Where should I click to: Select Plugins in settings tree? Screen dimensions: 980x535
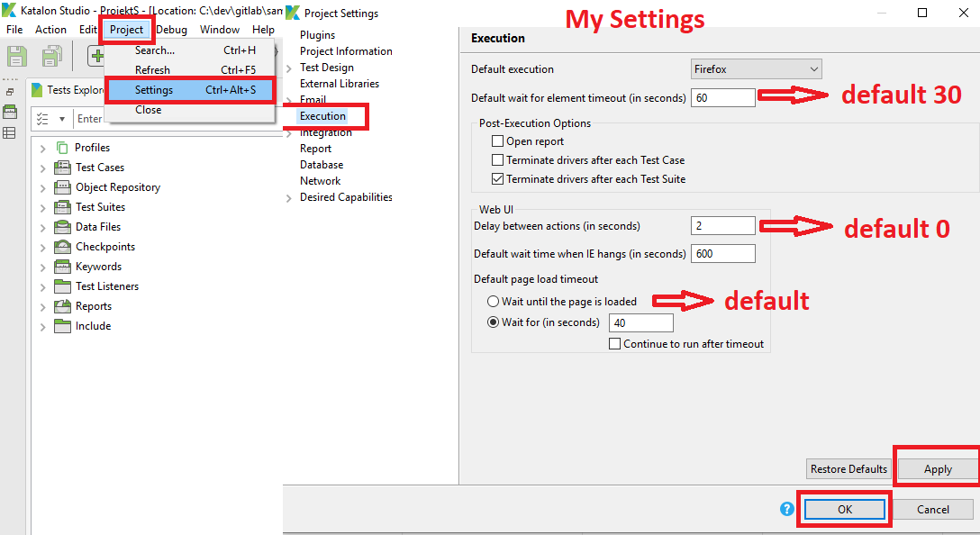pyautogui.click(x=317, y=35)
